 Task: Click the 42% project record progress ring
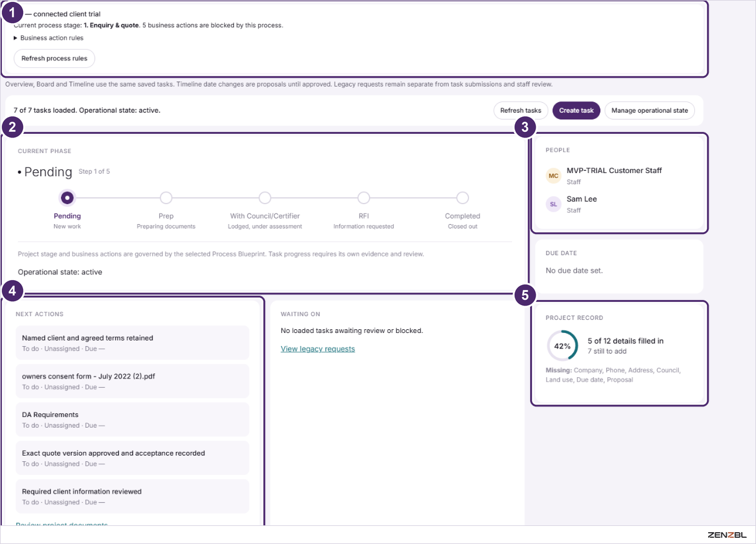coord(562,345)
